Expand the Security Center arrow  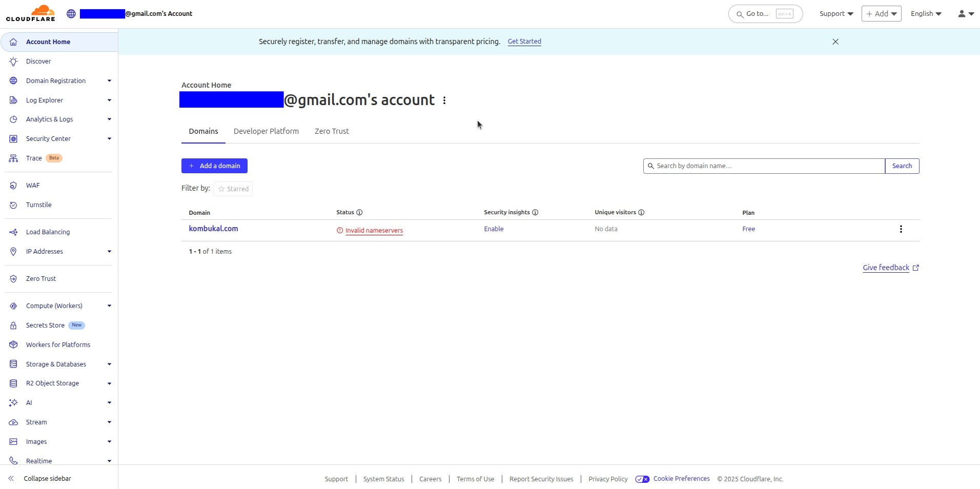[109, 139]
